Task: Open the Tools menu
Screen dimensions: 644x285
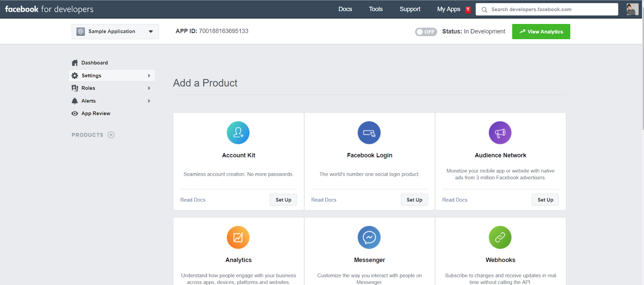Action: [x=376, y=9]
